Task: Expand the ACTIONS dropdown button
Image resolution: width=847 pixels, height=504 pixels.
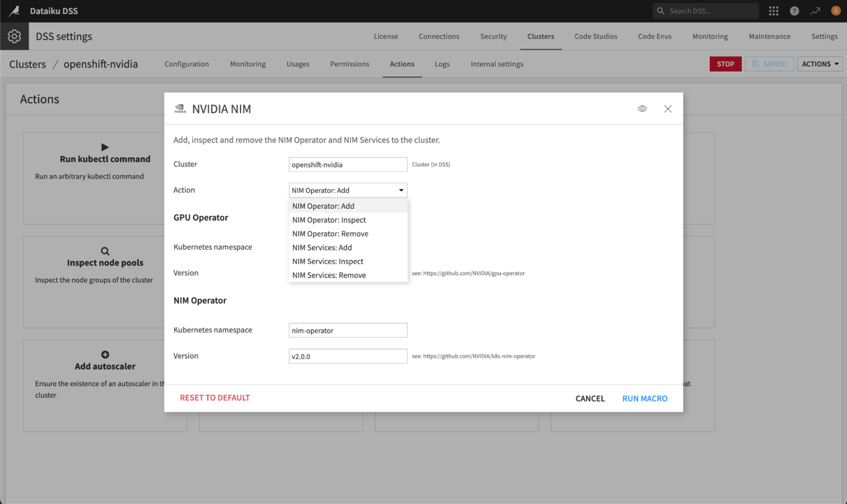Action: click(819, 64)
